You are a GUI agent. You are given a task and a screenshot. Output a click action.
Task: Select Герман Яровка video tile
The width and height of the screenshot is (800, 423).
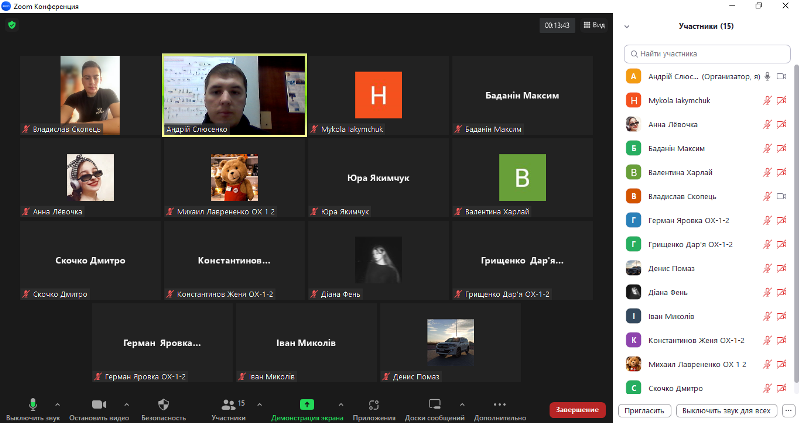tap(162, 343)
